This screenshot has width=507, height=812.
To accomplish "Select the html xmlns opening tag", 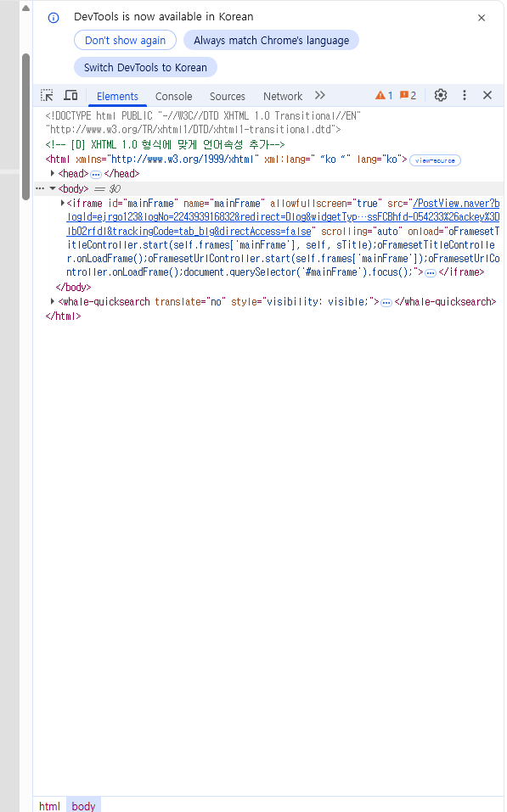I will pos(226,160).
